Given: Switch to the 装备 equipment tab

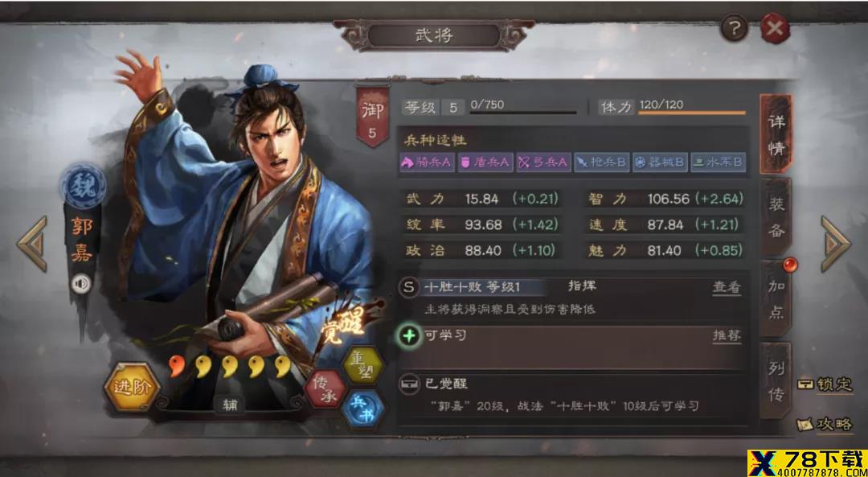Looking at the screenshot, I should pyautogui.click(x=776, y=216).
